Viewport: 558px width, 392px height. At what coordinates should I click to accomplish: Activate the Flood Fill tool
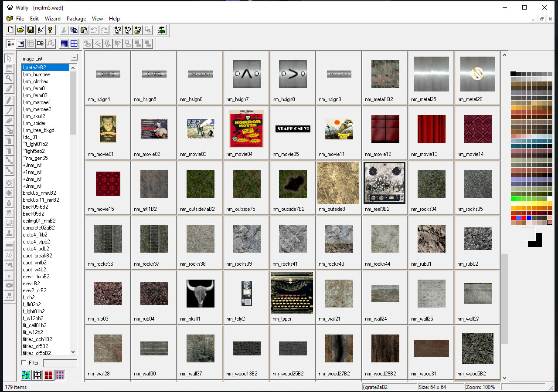[10, 129]
